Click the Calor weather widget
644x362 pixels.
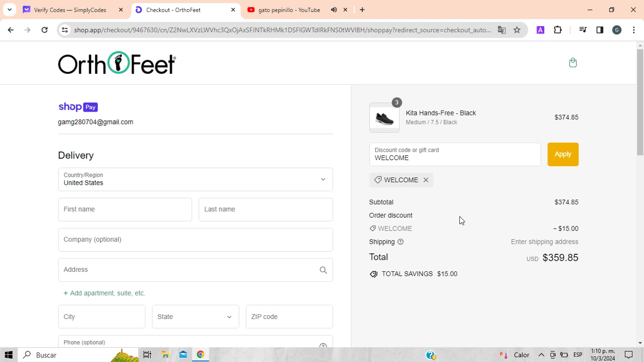[514, 355]
